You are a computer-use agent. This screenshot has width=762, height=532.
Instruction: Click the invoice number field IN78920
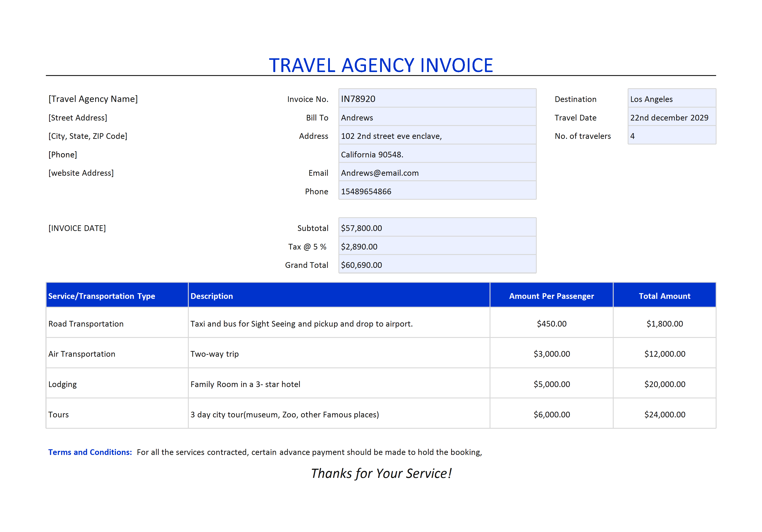(437, 98)
